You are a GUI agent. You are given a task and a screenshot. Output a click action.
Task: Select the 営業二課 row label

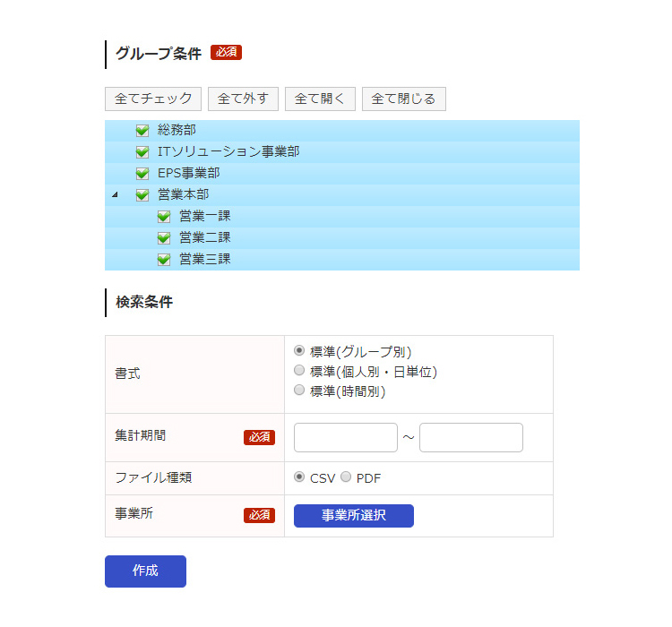pos(205,237)
